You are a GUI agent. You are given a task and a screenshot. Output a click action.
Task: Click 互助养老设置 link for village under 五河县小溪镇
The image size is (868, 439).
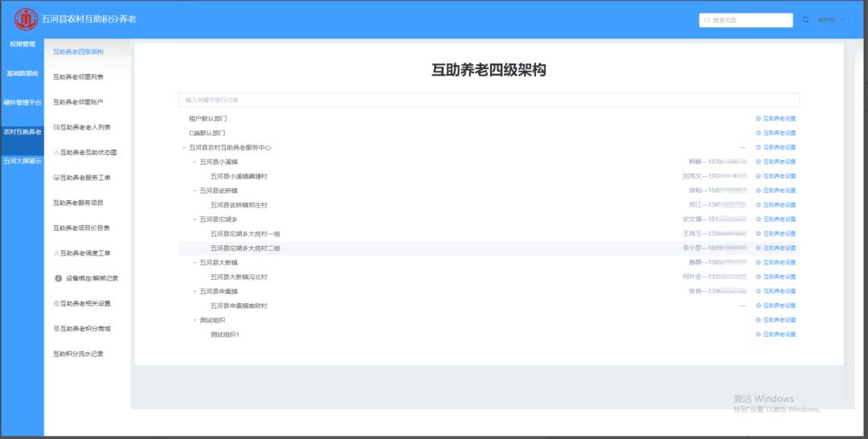(776, 176)
